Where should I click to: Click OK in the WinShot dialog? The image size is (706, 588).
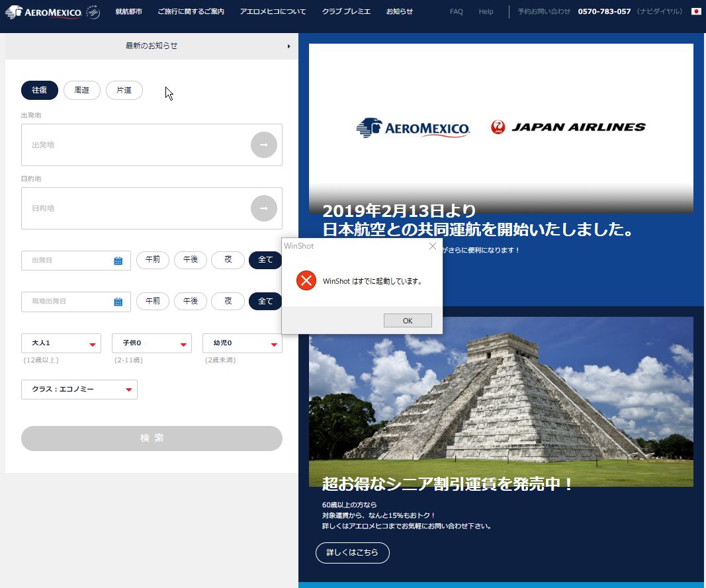tap(408, 321)
